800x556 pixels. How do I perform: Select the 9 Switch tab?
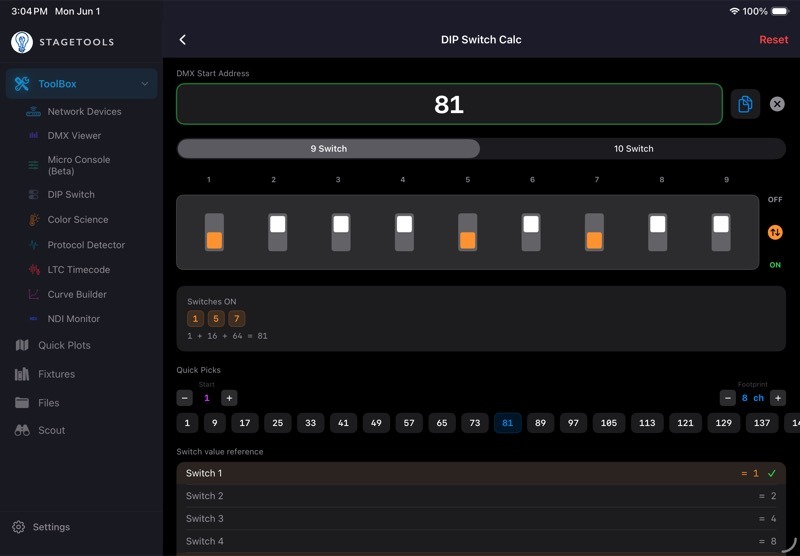[x=329, y=148]
